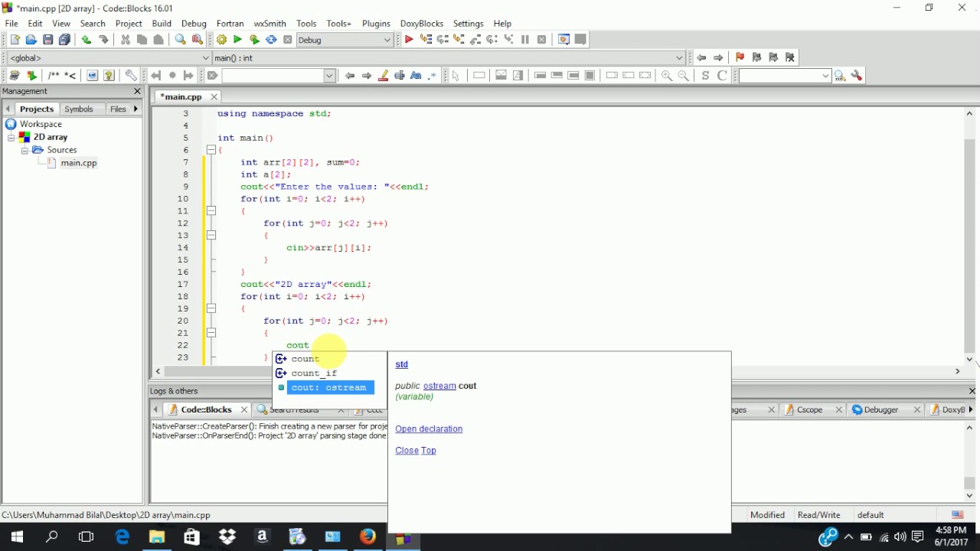Switch to the Files tab
Screen dimensions: 980x551
tap(118, 109)
